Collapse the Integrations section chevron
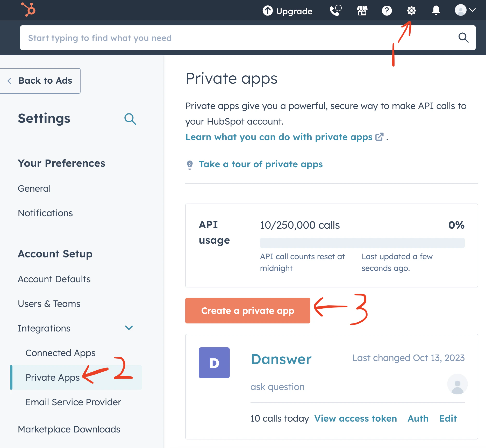Screen dimensions: 486x448 (x=129, y=328)
